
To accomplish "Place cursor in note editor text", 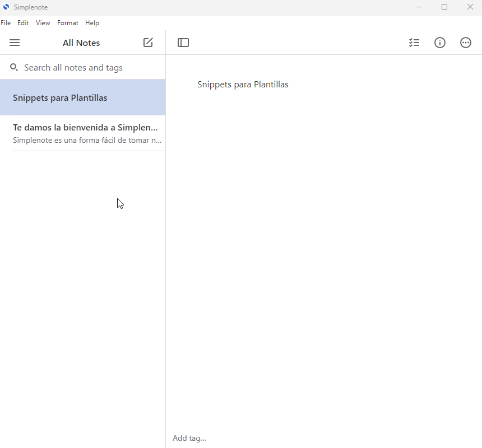I will [243, 85].
